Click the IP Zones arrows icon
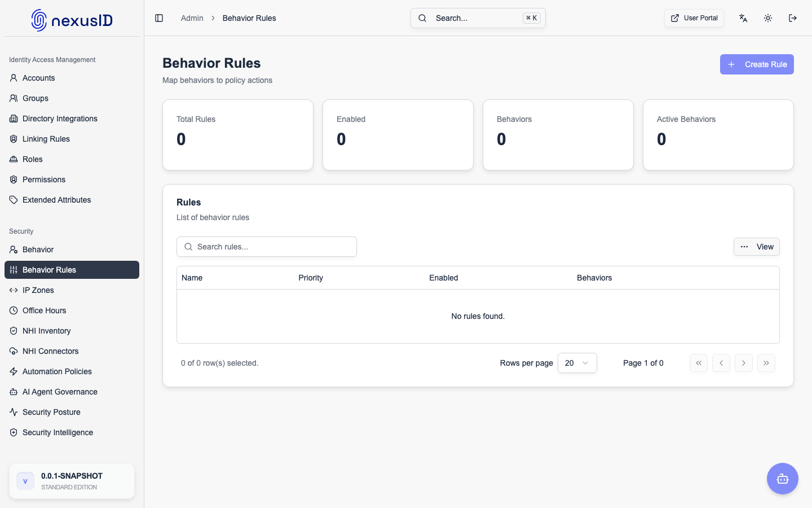 [x=14, y=290]
